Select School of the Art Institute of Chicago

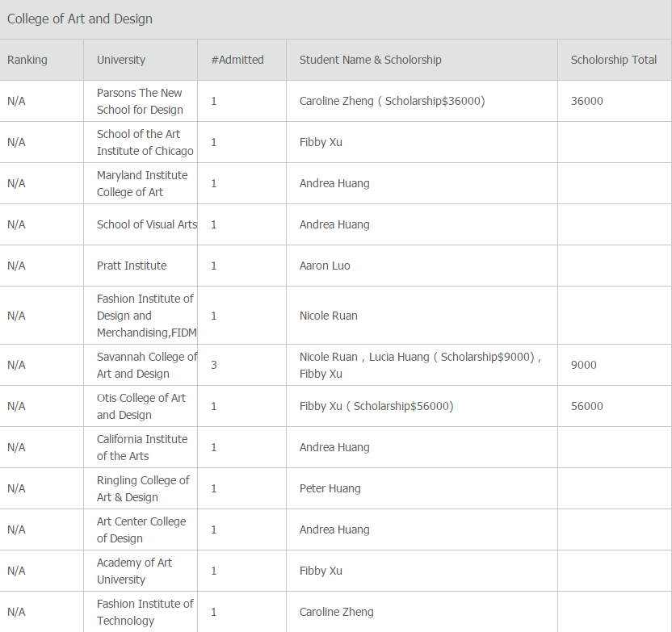coord(145,142)
